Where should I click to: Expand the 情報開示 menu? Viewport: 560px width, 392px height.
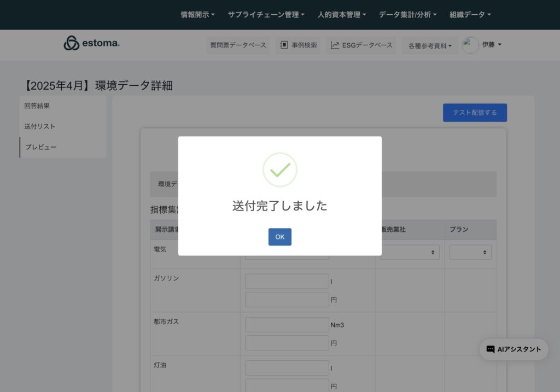pos(197,15)
